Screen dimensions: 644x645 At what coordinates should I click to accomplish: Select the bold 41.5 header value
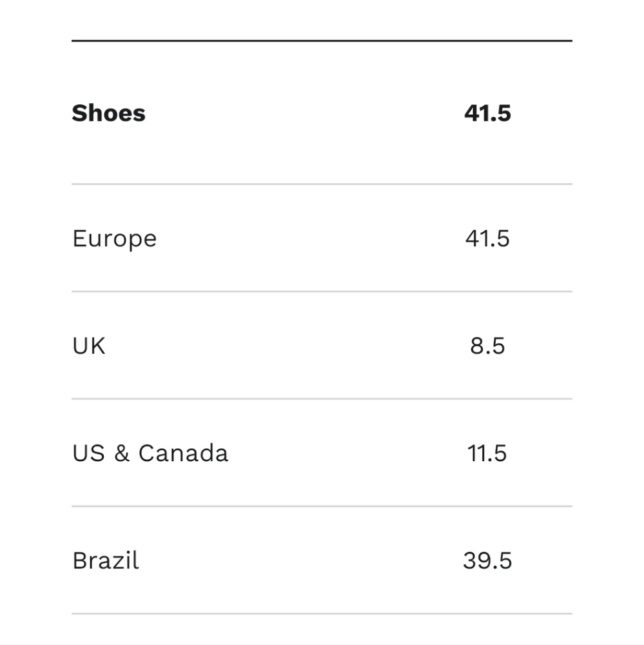(x=487, y=114)
